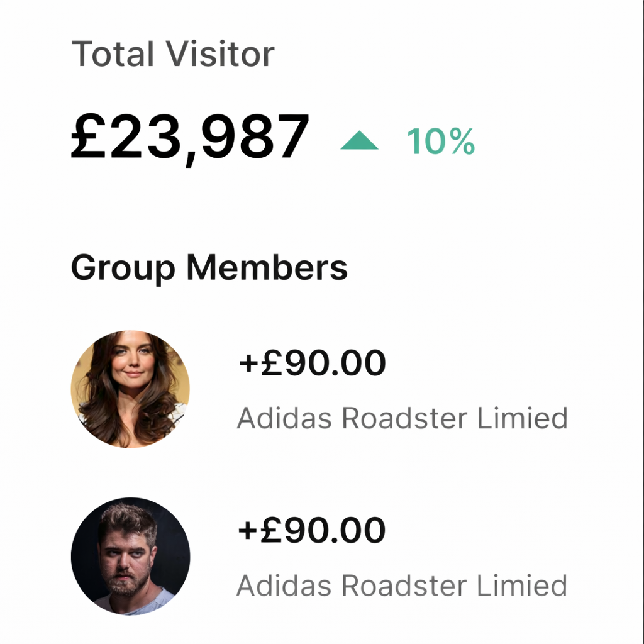Tap the large pound figure under Total Visitor
644x644 pixels.
(x=190, y=138)
